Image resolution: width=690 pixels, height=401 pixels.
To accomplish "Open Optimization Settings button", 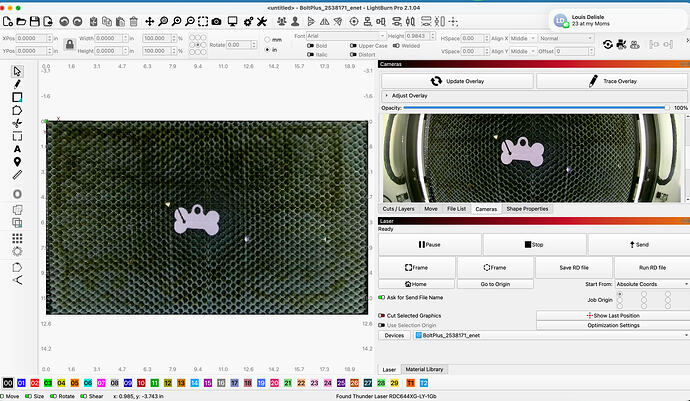I will (x=613, y=325).
